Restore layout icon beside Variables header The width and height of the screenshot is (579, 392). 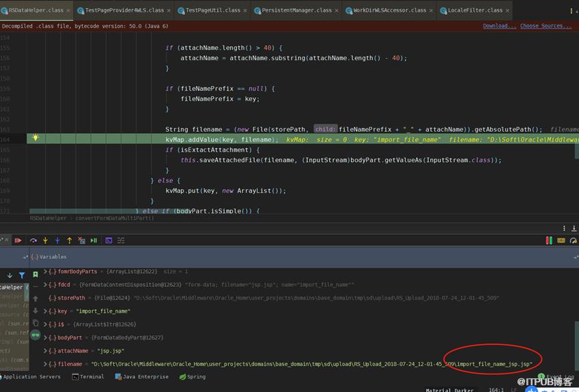[x=25, y=257]
